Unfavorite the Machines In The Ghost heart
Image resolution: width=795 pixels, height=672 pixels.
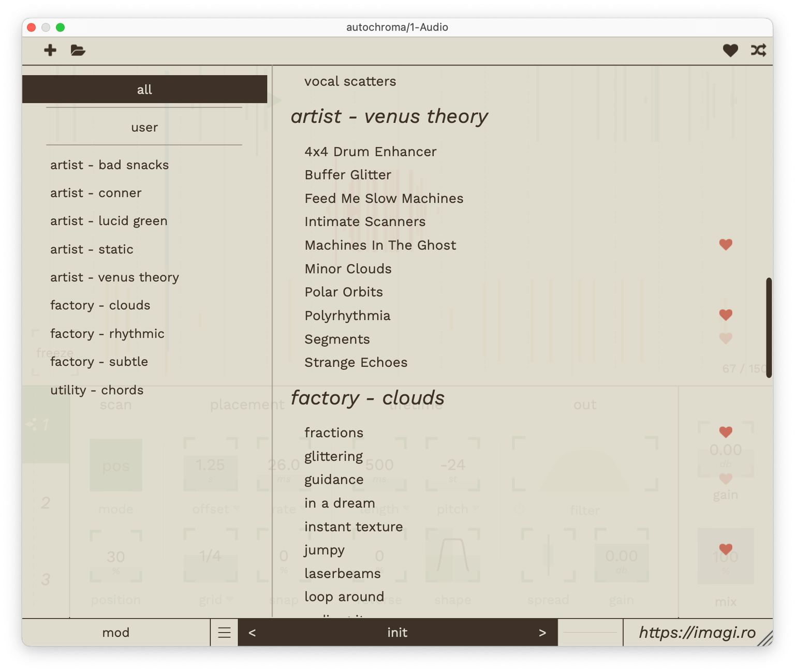726,245
